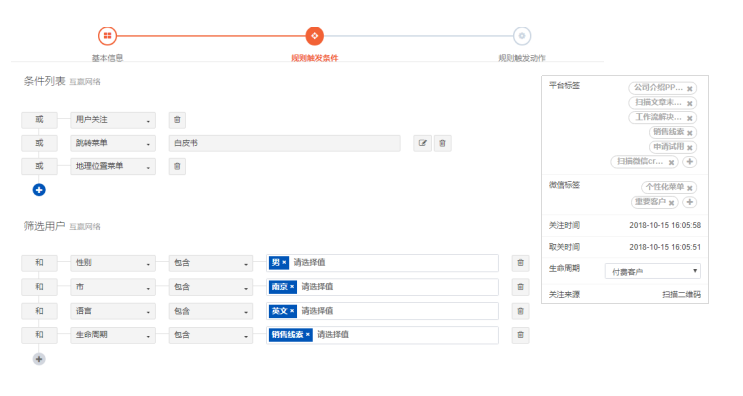Remove the 申请试用 platform tag
This screenshot has width=743, height=396.
[689, 147]
